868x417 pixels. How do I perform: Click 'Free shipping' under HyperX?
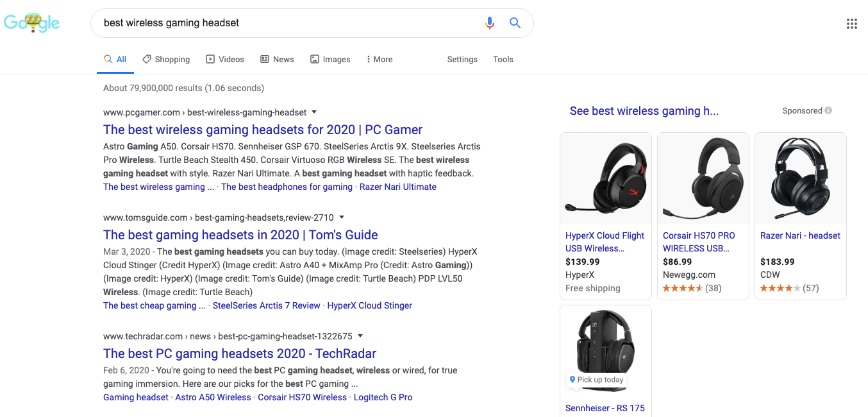(593, 288)
